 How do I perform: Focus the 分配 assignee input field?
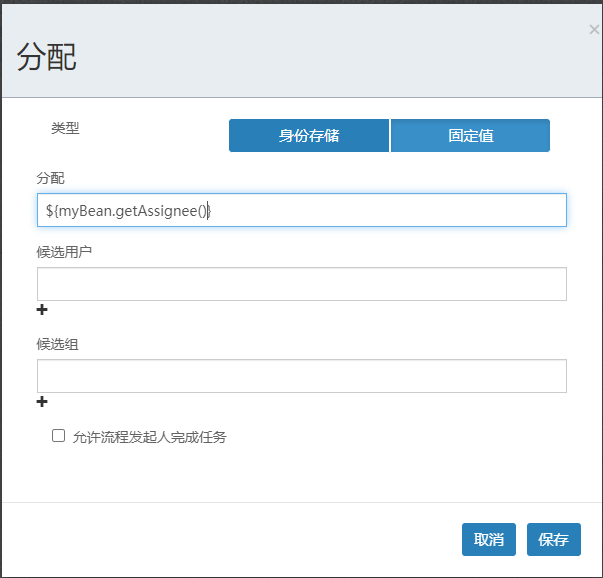[x=400, y=210]
